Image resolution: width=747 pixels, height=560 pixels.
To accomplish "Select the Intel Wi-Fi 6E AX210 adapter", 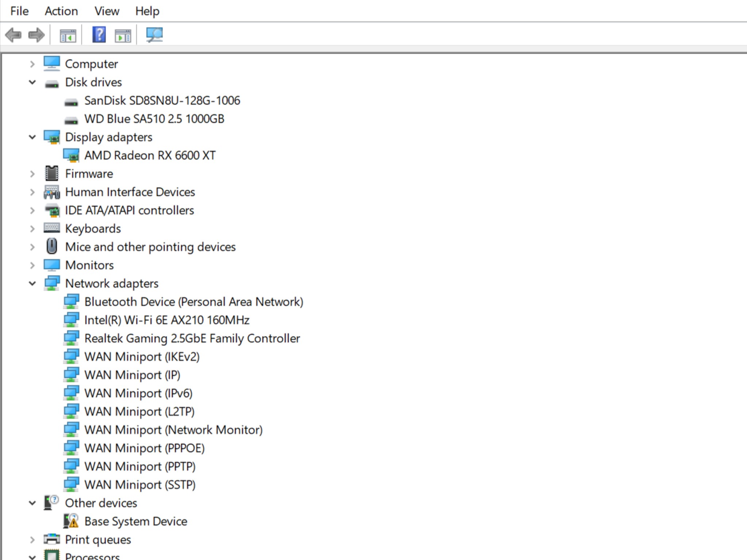I will pos(167,320).
